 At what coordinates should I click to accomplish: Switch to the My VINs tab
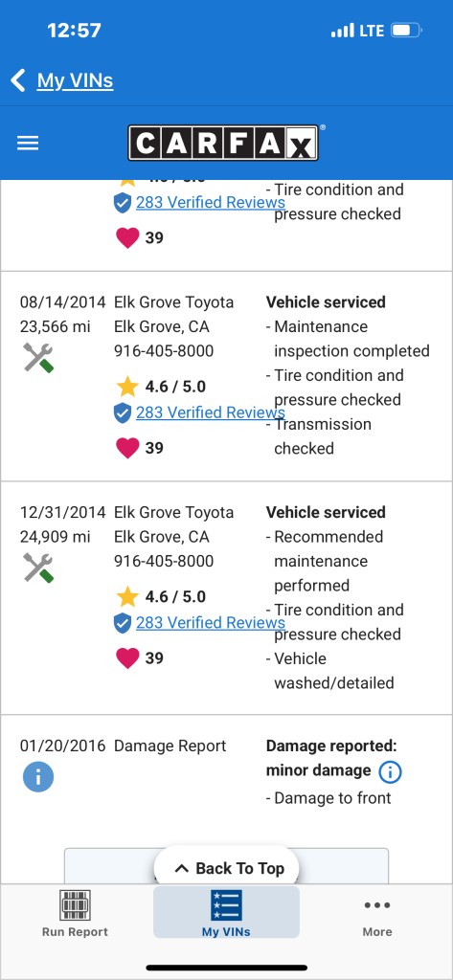(x=226, y=913)
